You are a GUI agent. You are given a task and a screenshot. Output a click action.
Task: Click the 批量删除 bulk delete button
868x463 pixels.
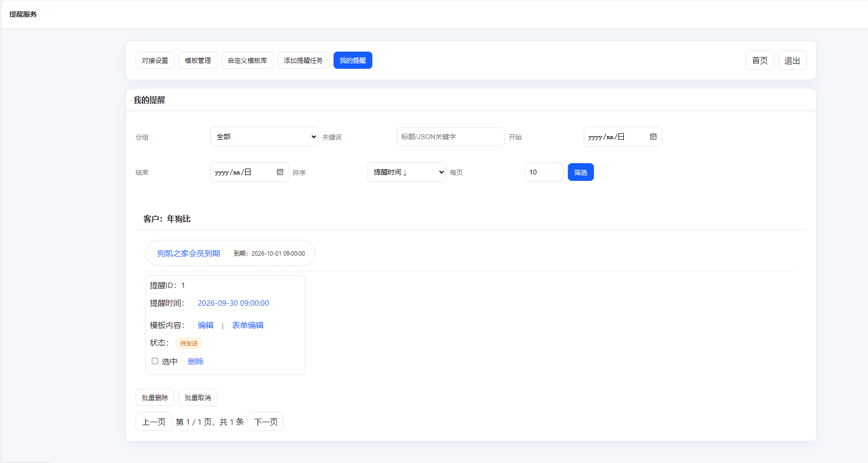155,398
